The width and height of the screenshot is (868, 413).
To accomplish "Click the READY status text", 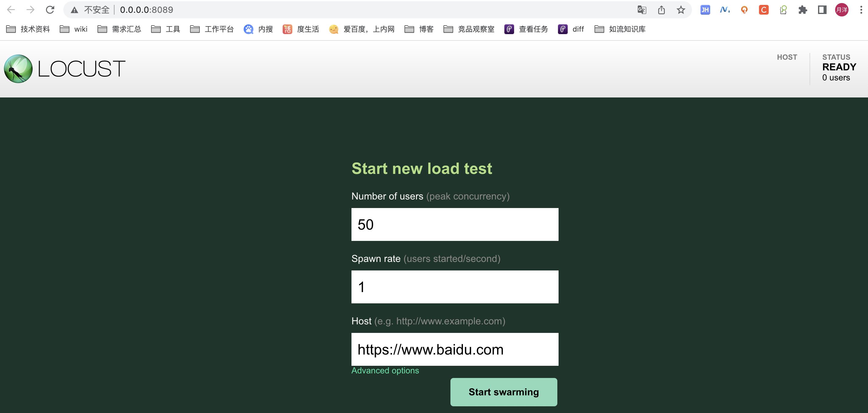I will click(x=839, y=67).
